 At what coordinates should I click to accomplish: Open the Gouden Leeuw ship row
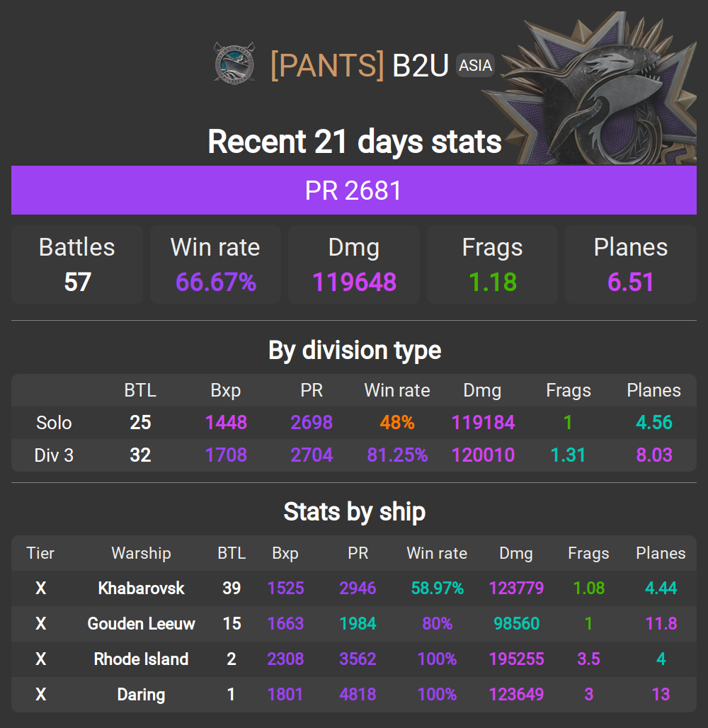[x=141, y=623]
